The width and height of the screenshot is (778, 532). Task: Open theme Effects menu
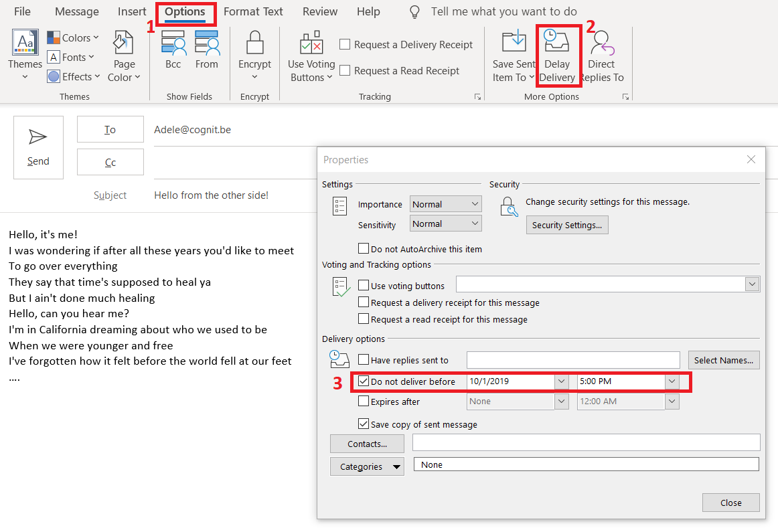click(x=74, y=76)
